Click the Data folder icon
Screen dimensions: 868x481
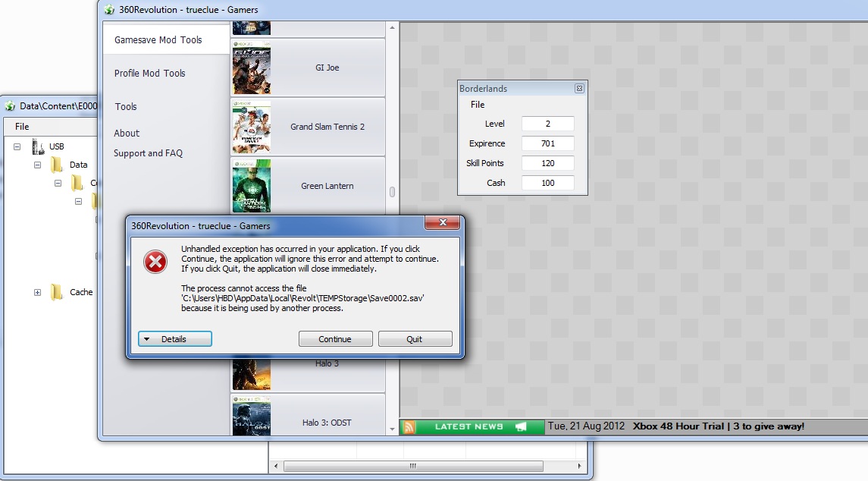57,165
